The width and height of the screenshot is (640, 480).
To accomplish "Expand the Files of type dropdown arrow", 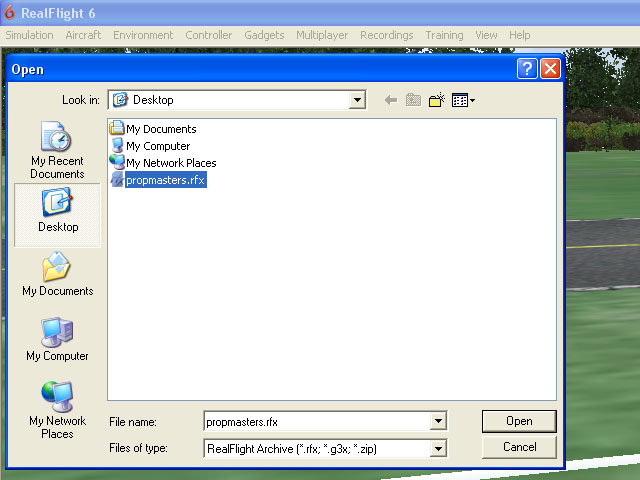I will (438, 449).
